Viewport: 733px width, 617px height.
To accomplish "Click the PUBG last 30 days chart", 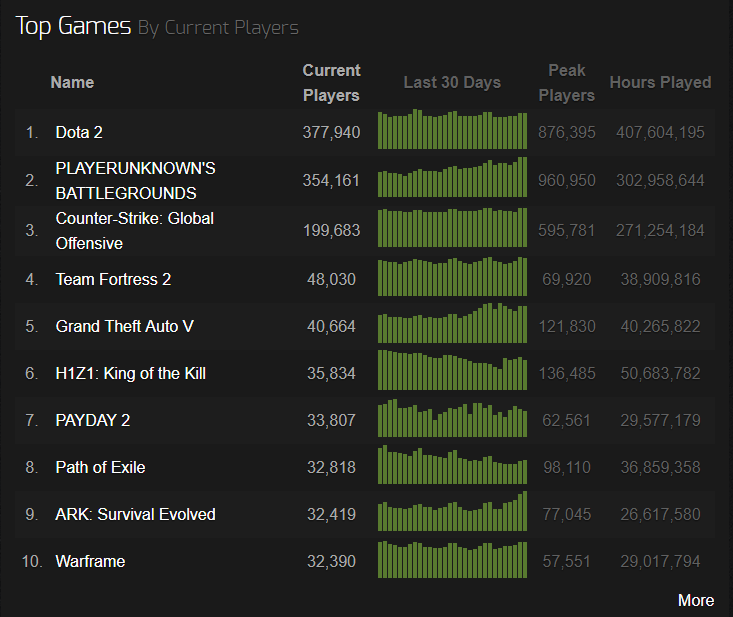I will [x=452, y=179].
